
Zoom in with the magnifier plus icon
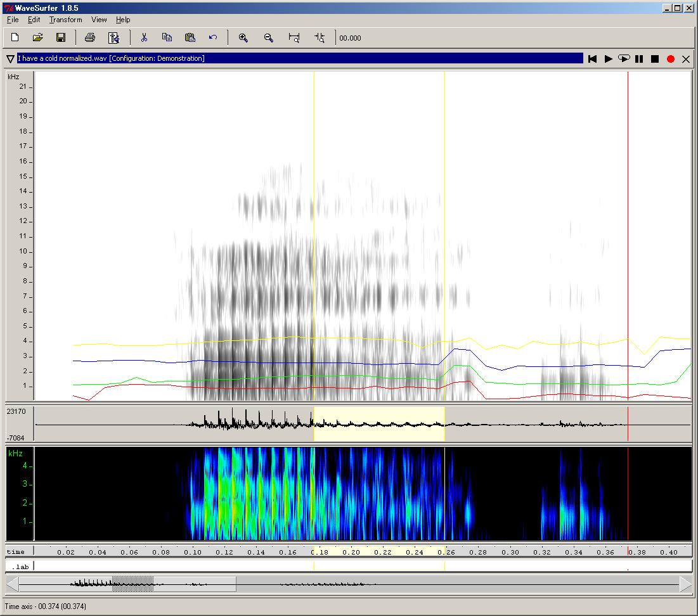243,38
